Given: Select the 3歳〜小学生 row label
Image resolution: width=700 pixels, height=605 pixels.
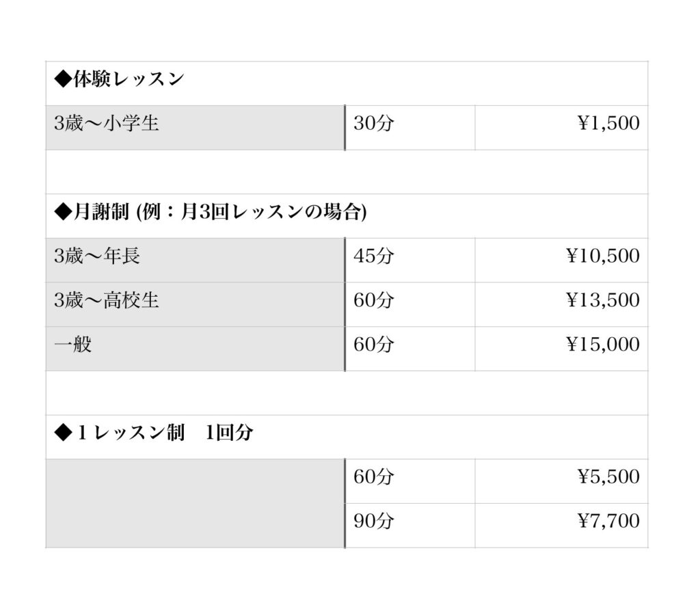Looking at the screenshot, I should coord(195,128).
